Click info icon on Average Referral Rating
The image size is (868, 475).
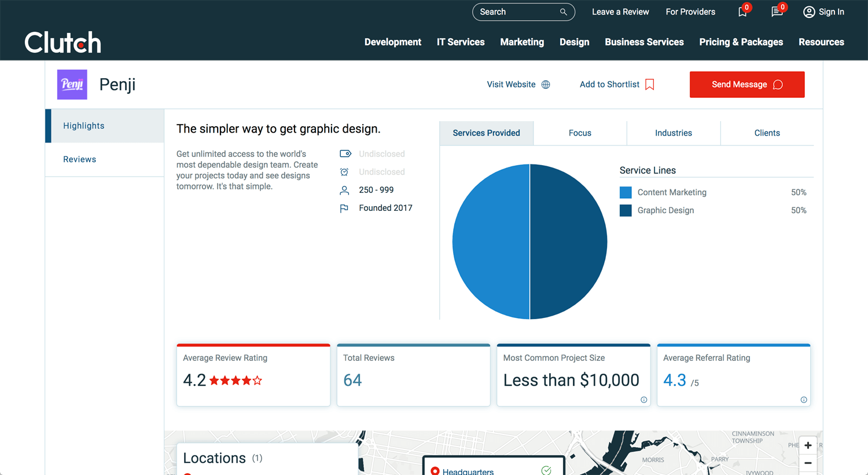(x=803, y=400)
